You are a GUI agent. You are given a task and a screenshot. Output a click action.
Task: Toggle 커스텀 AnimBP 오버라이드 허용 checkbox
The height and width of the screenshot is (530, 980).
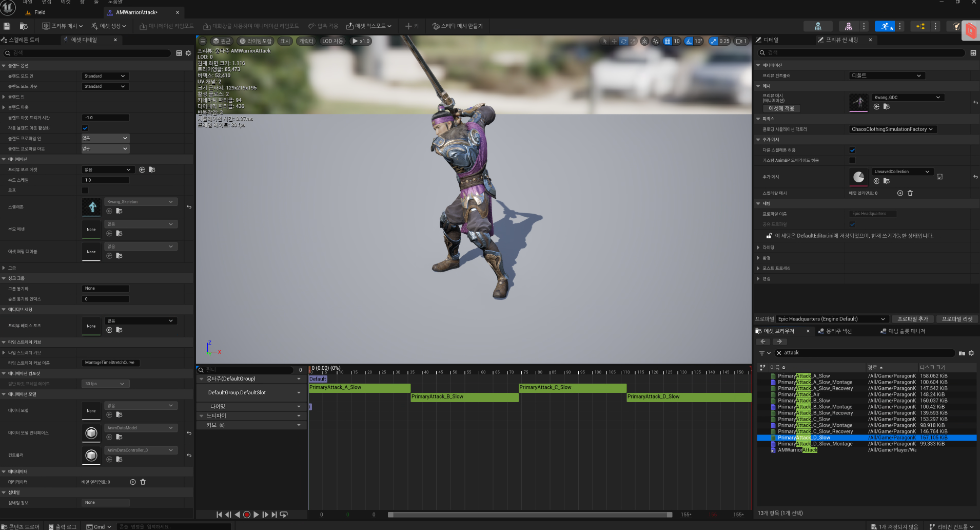click(x=852, y=160)
